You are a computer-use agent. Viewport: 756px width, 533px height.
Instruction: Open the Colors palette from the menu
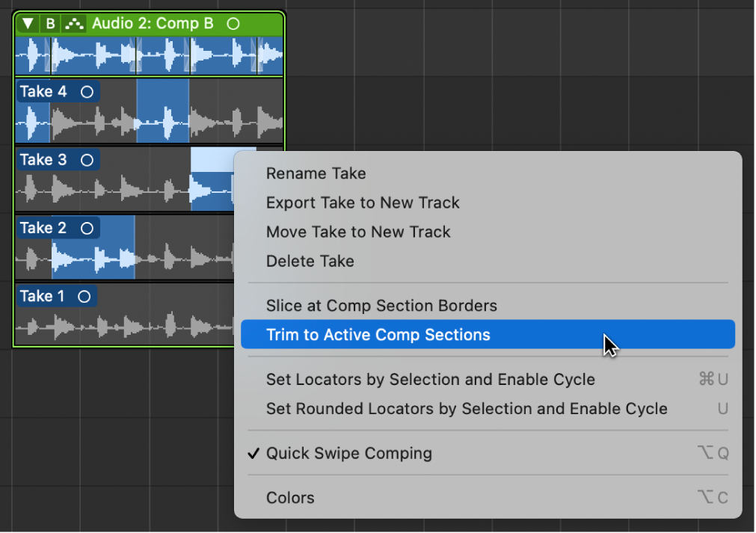289,497
